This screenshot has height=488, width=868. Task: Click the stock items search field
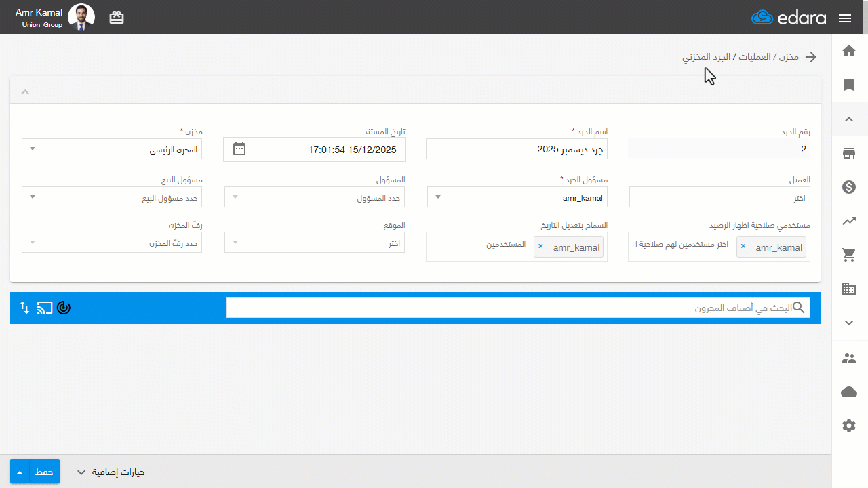[518, 308]
